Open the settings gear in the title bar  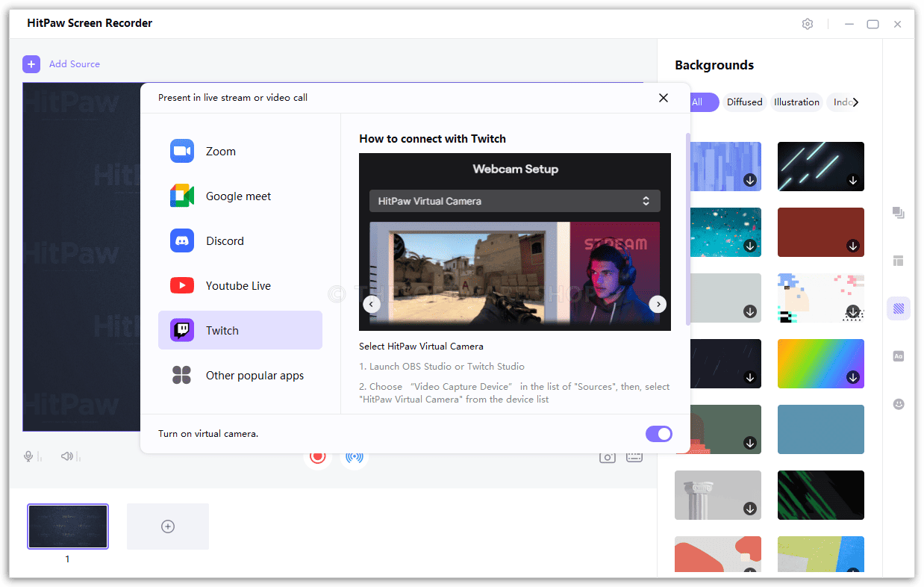(808, 24)
